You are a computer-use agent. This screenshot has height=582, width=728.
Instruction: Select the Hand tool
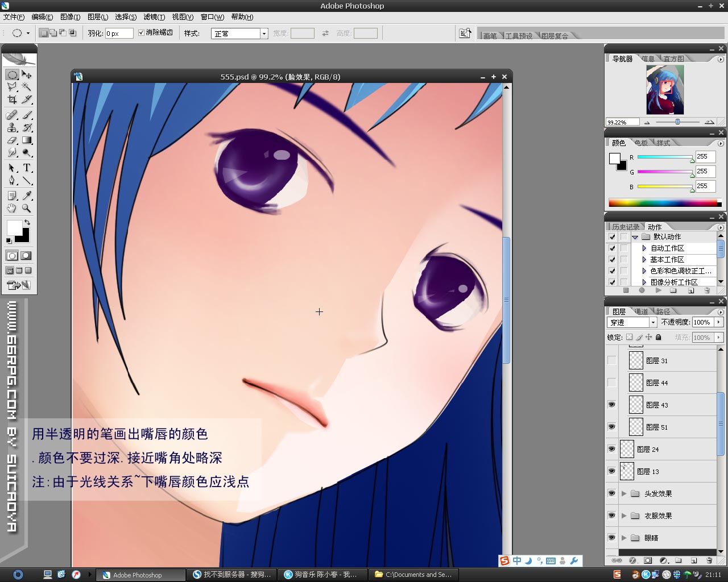12,209
